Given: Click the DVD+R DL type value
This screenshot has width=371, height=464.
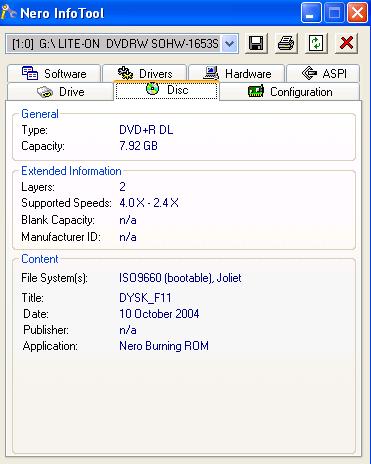Looking at the screenshot, I should (146, 130).
